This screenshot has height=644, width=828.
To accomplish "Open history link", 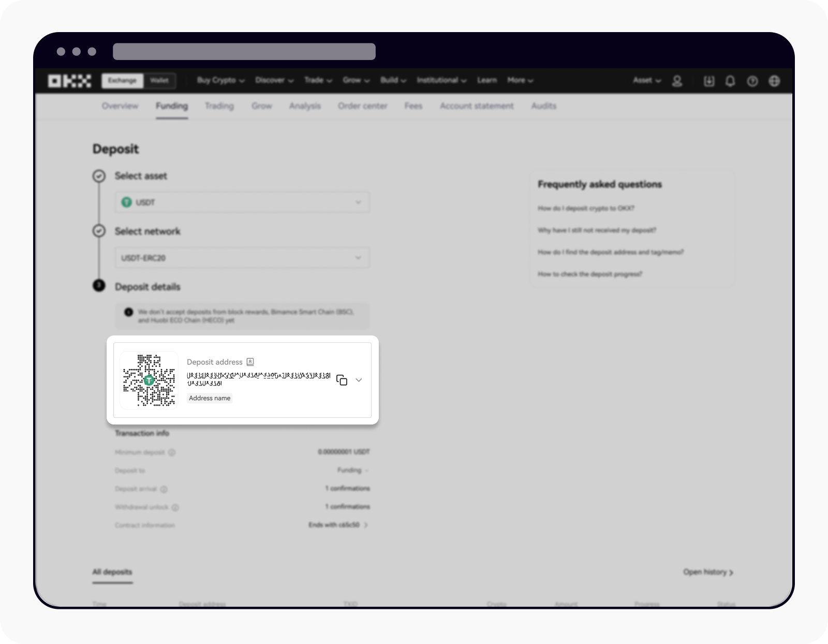I will coord(708,572).
